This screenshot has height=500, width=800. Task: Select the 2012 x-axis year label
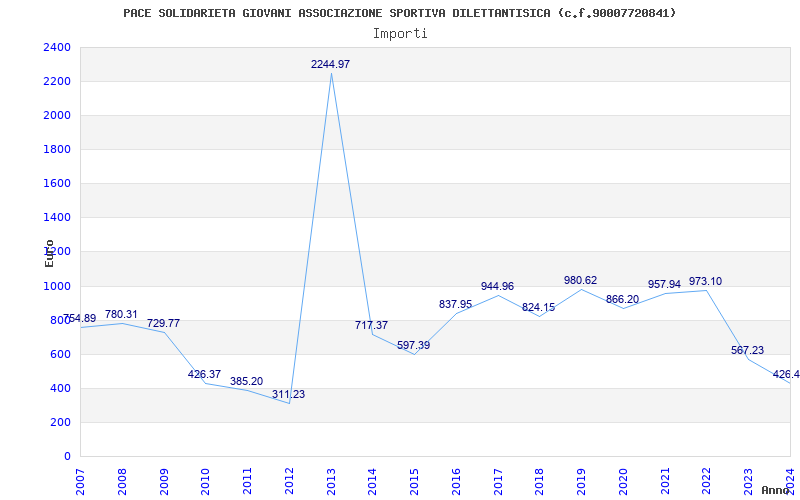(289, 481)
